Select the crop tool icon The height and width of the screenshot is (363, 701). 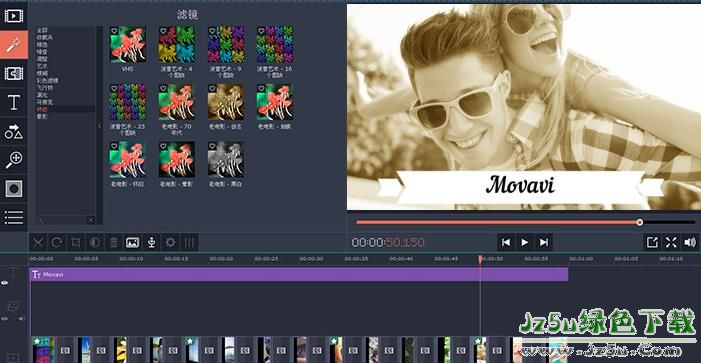click(76, 242)
